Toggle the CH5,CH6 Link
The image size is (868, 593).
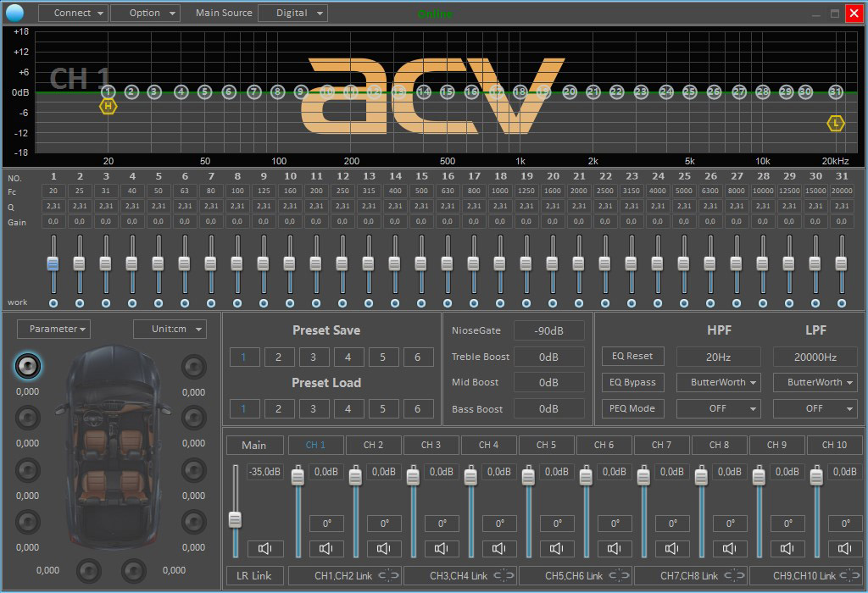coord(575,576)
